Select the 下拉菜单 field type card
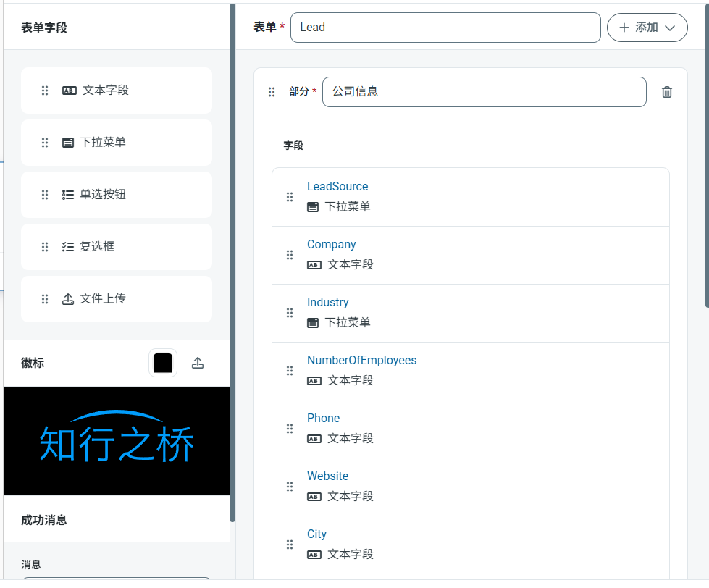Screen dimensions: 709x588 point(117,143)
